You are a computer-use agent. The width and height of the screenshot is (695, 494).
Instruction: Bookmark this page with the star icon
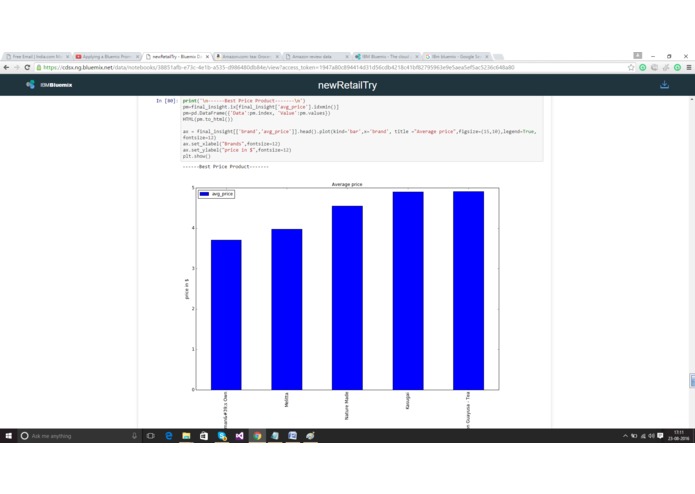pyautogui.click(x=631, y=67)
